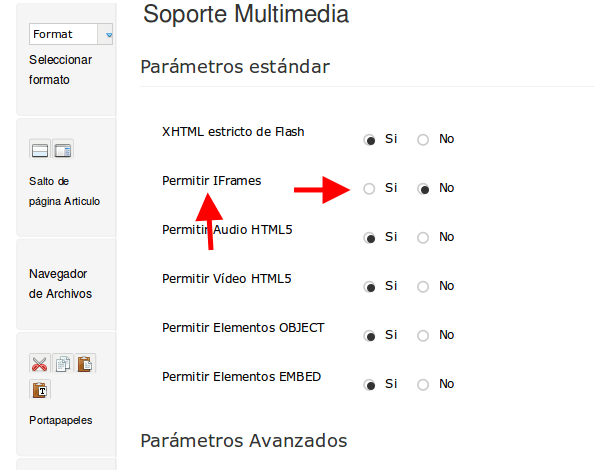Click the Permitir IFrames label

click(x=211, y=181)
